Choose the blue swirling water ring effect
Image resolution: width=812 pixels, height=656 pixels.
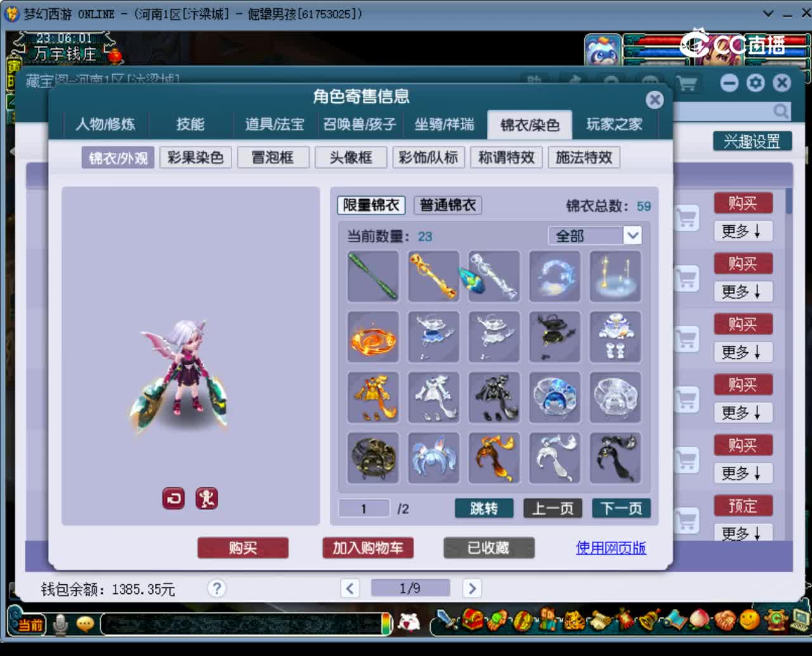click(554, 276)
